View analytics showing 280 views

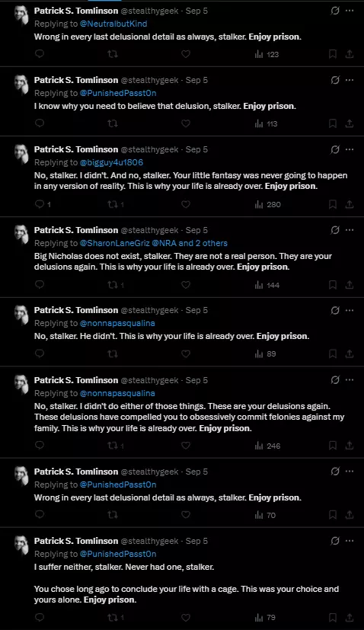point(267,204)
